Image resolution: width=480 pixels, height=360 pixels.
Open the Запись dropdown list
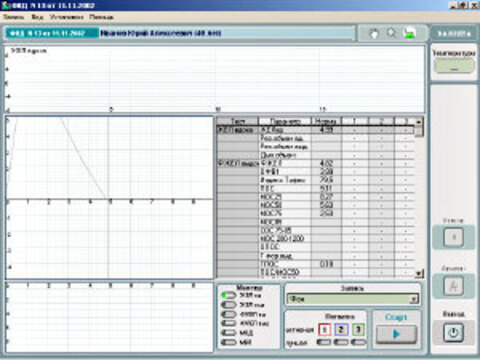(414, 299)
